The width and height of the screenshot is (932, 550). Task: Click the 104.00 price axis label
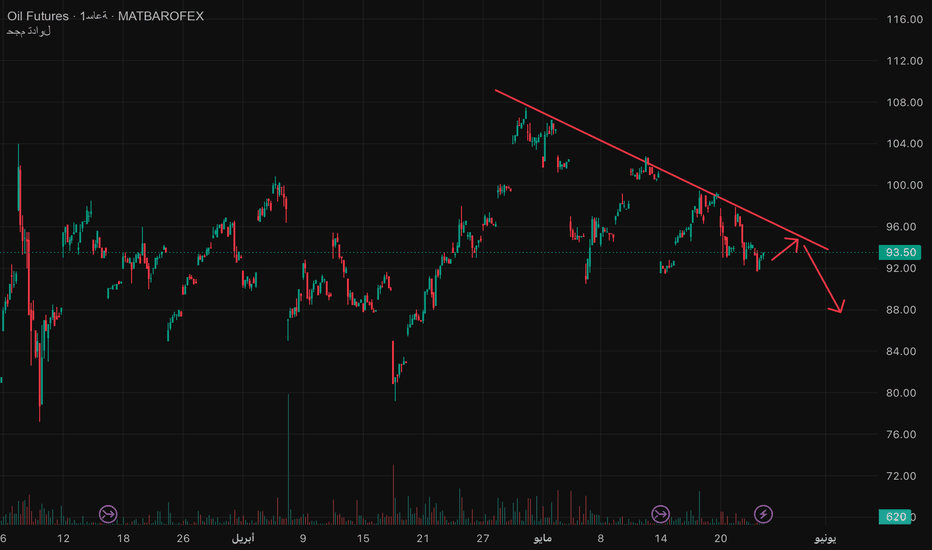pos(904,143)
